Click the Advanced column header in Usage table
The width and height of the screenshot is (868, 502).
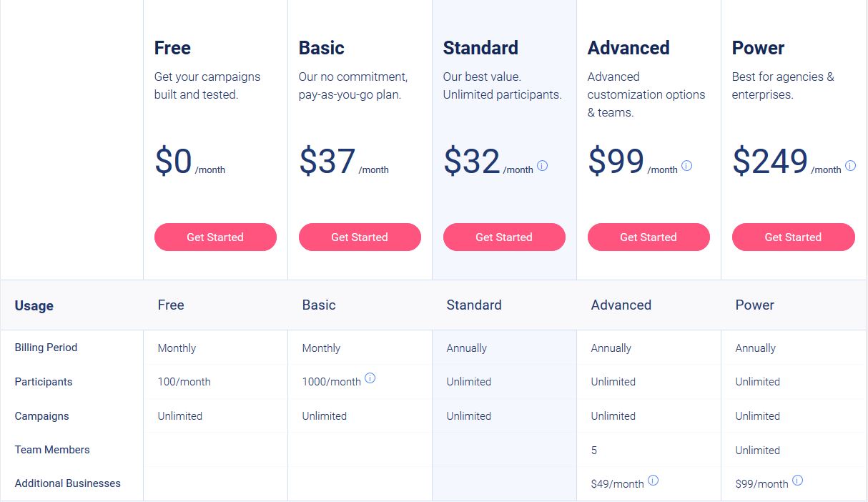click(x=621, y=305)
